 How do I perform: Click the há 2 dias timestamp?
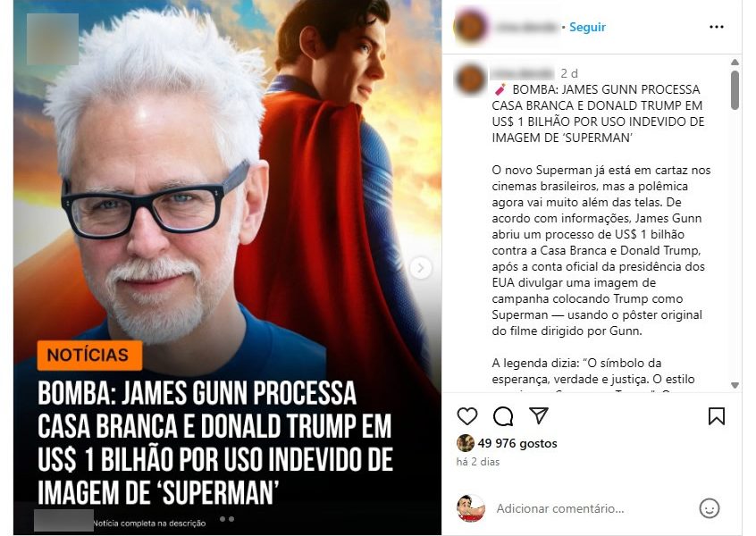point(478,462)
